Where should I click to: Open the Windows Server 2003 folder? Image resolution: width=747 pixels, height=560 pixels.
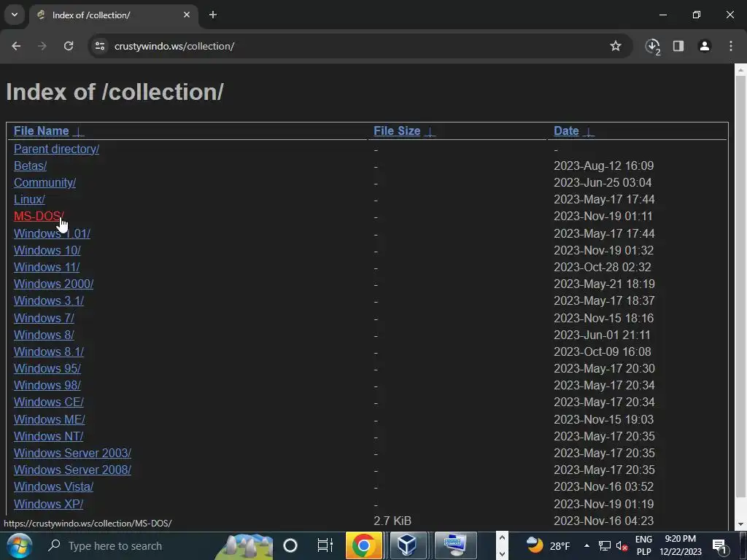(x=72, y=453)
